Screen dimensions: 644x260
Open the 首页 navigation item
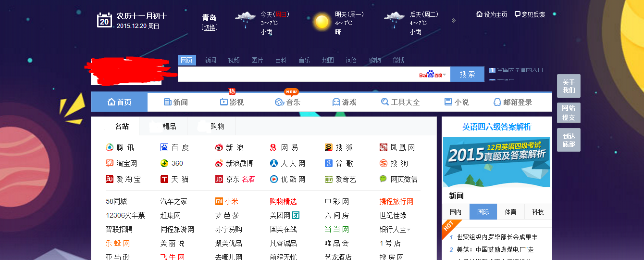[x=119, y=102]
